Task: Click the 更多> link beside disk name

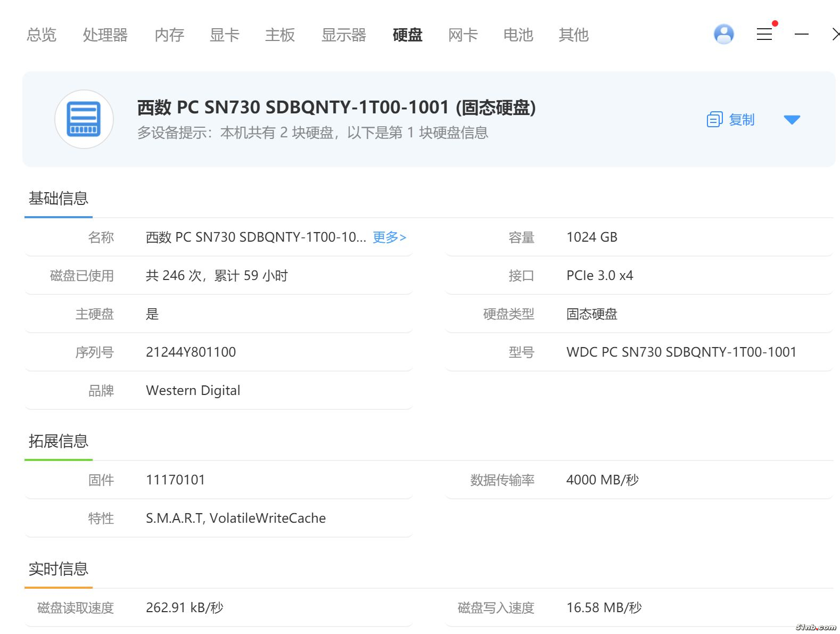Action: 389,237
